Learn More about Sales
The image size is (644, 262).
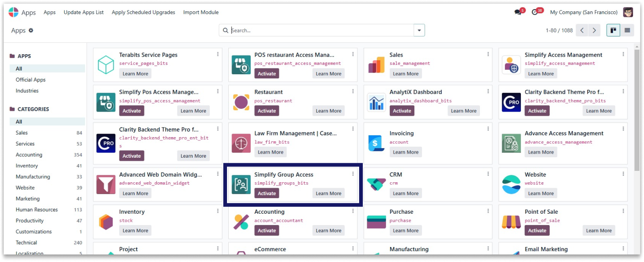406,74
